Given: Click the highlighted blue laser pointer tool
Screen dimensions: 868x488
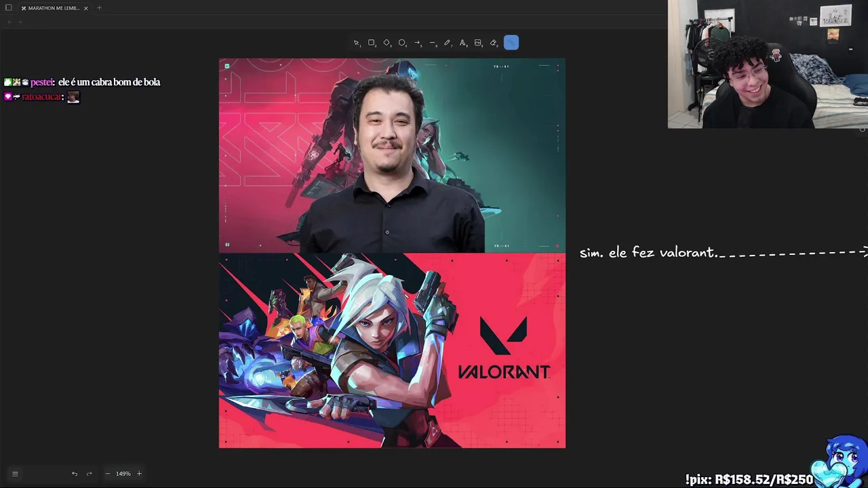Looking at the screenshot, I should tap(511, 43).
